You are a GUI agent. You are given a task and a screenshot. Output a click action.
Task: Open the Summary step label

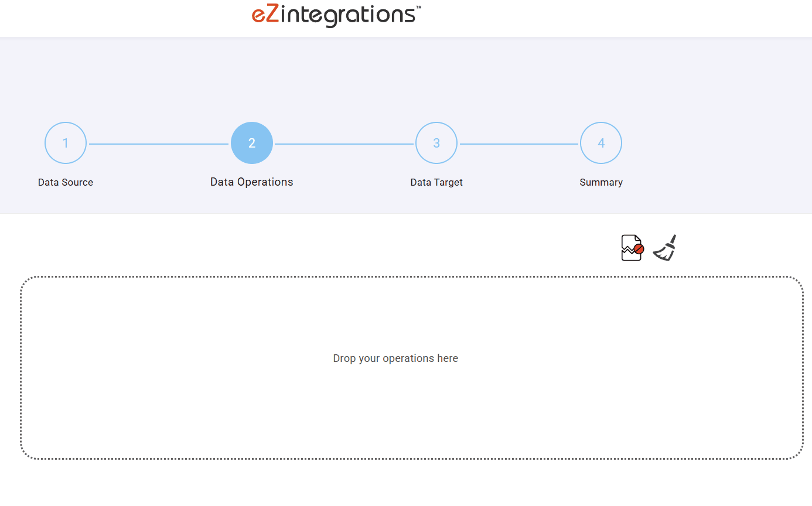(x=601, y=182)
